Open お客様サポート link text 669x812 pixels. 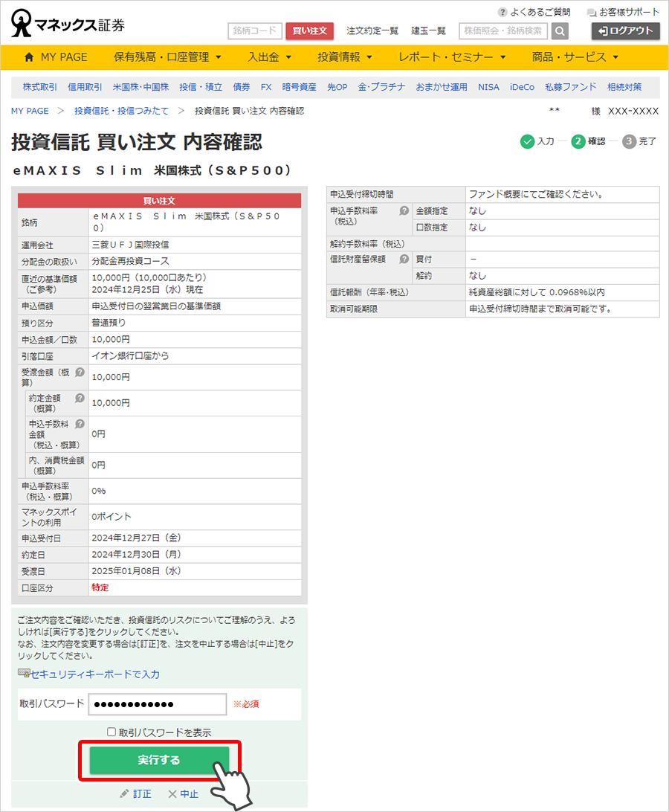629,12
